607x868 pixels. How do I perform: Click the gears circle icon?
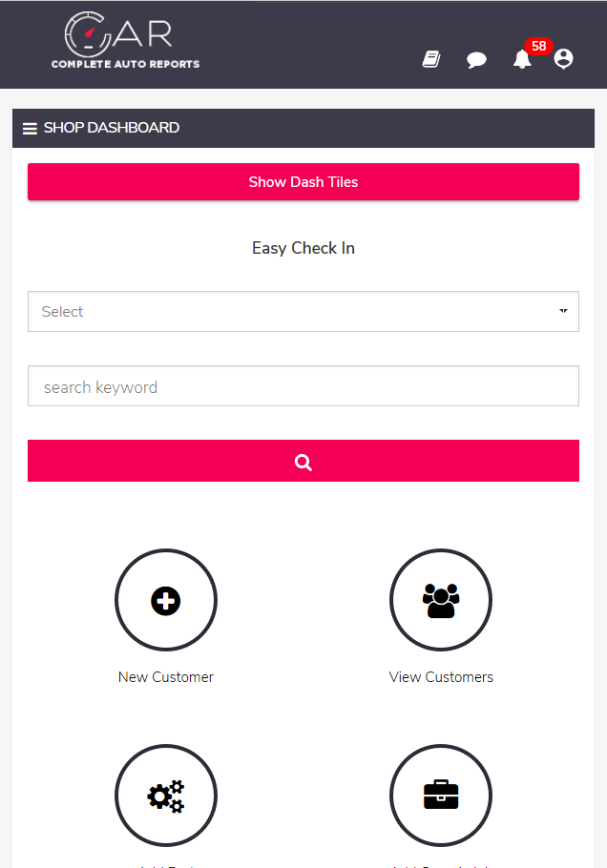tap(166, 796)
